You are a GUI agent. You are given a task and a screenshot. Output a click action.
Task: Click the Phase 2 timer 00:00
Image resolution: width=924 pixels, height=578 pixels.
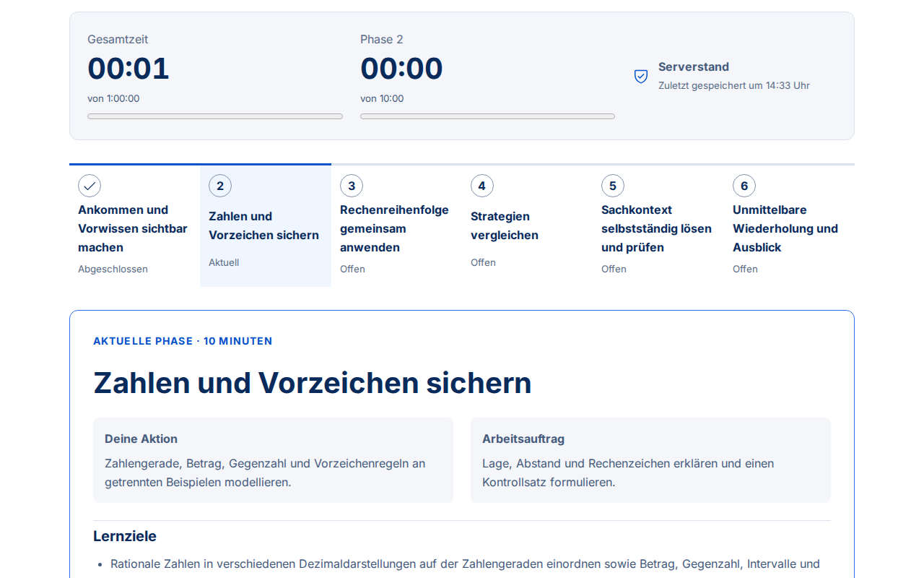401,69
